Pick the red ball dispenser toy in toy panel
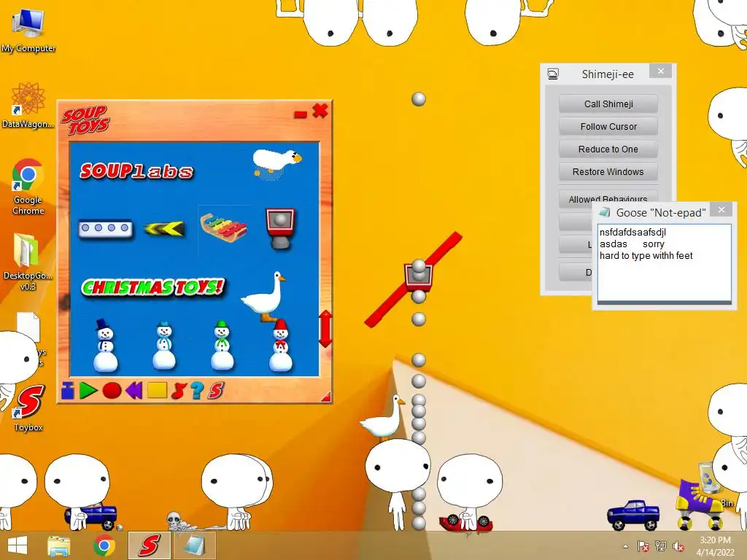This screenshot has width=747, height=560. (280, 228)
